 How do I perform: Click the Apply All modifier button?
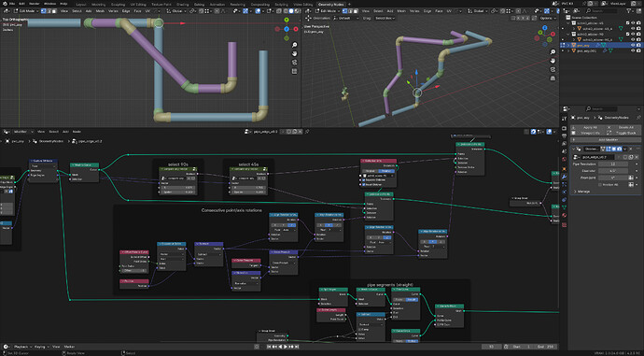point(589,127)
